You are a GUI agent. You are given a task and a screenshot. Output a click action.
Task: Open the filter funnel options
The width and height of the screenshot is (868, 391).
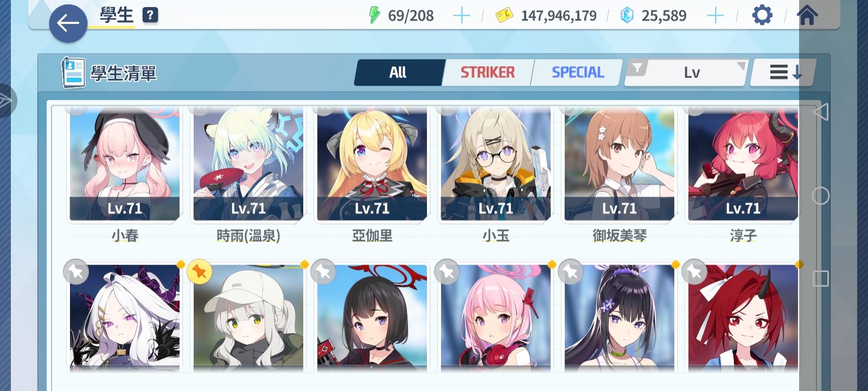pos(637,68)
